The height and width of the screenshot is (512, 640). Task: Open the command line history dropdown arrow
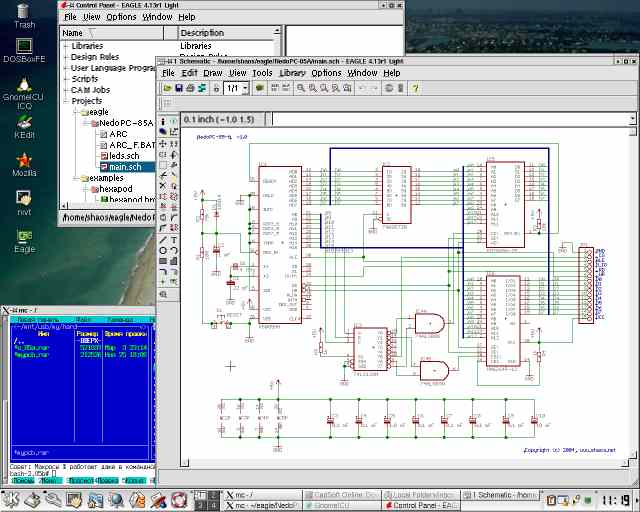(x=632, y=119)
